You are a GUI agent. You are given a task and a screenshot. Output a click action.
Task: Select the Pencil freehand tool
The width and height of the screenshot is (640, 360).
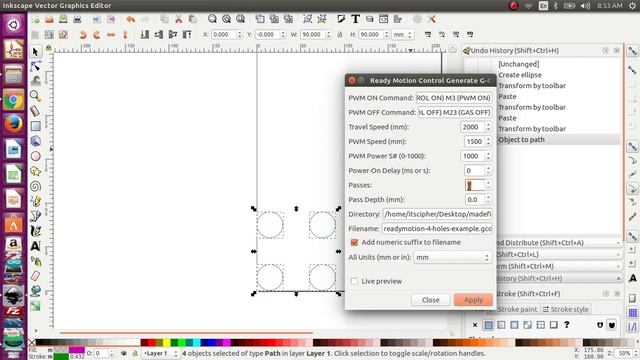[x=36, y=201]
